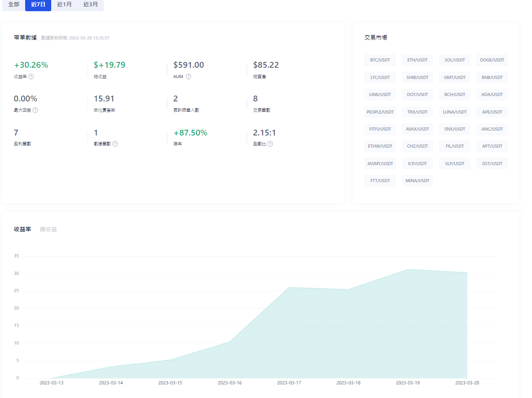Click the help icon beside 虧損單數

click(x=115, y=144)
